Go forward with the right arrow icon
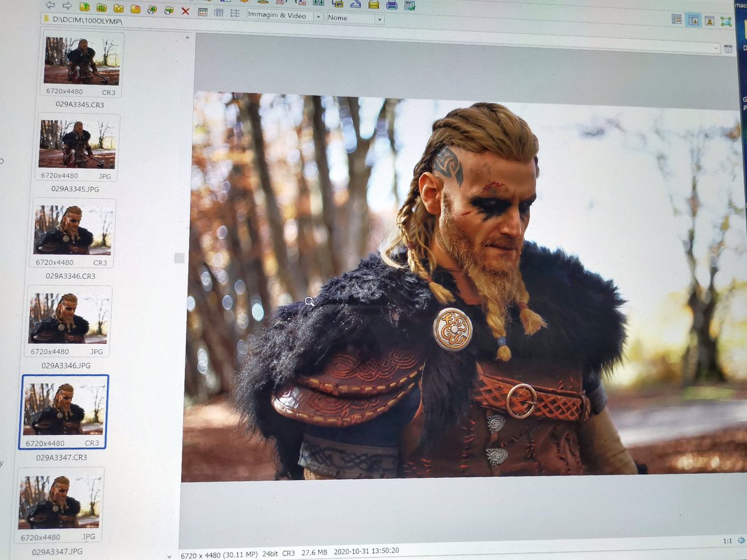Screen dimensions: 747x560 click(67, 6)
